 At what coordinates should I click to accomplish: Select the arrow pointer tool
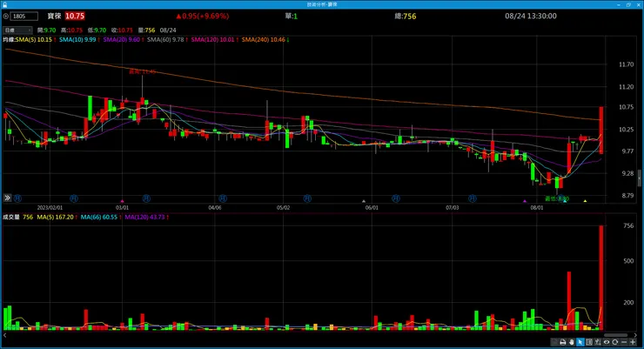pyautogui.click(x=580, y=342)
